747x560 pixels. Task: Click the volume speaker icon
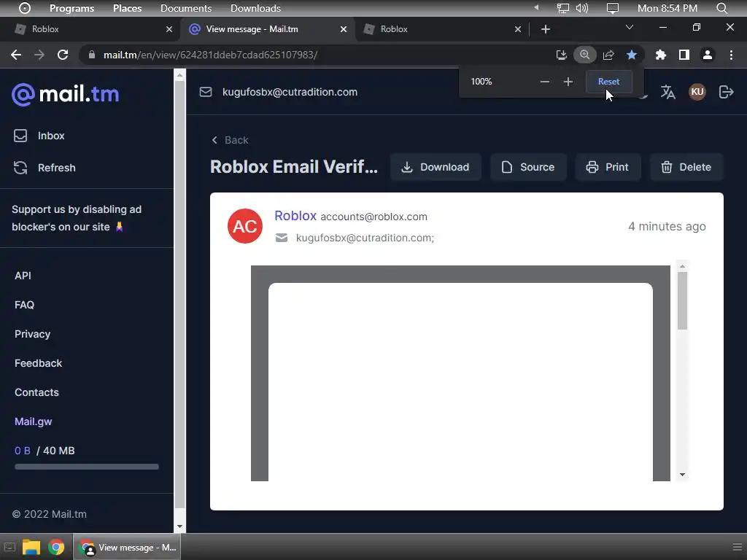point(581,8)
